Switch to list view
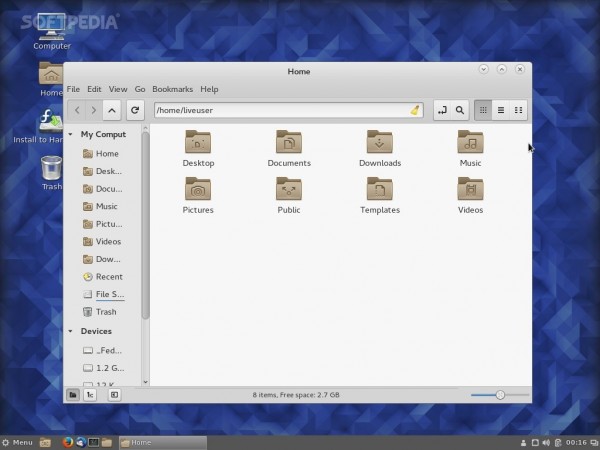This screenshot has width=600, height=450. (501, 110)
